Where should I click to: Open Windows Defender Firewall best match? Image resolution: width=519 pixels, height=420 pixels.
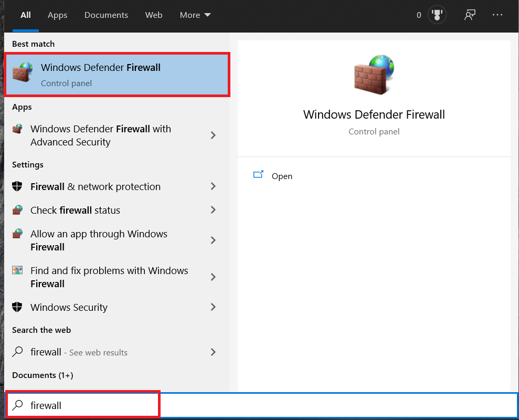click(x=116, y=75)
